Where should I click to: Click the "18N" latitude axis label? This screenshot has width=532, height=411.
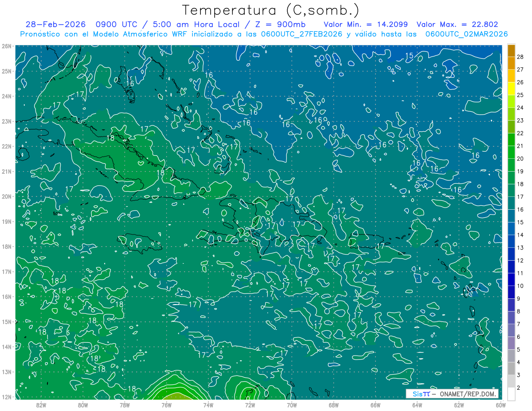point(6,247)
